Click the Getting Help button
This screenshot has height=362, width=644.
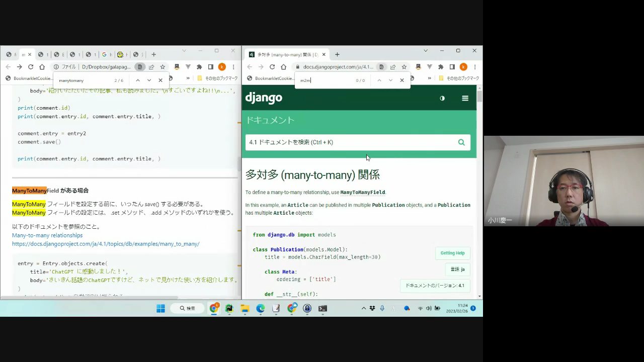(452, 253)
